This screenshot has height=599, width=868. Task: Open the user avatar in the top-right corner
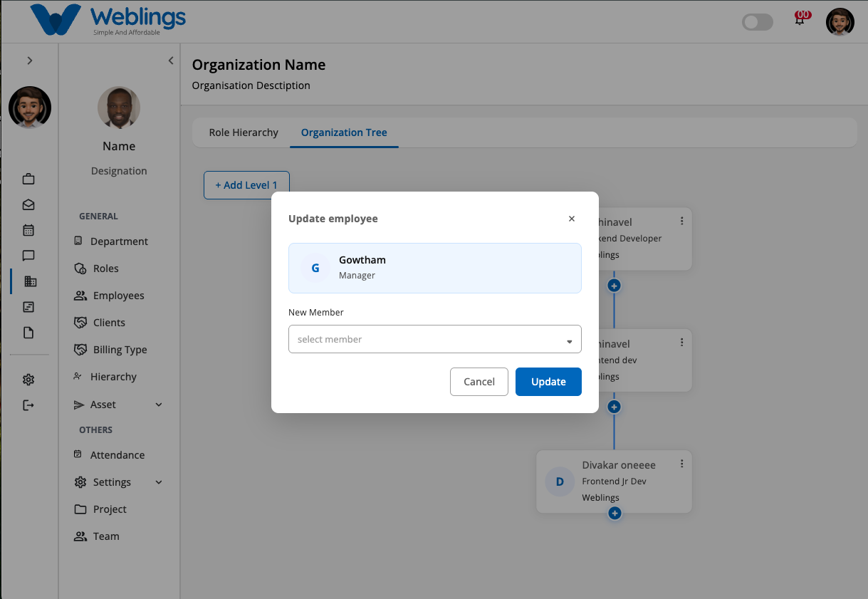tap(840, 22)
